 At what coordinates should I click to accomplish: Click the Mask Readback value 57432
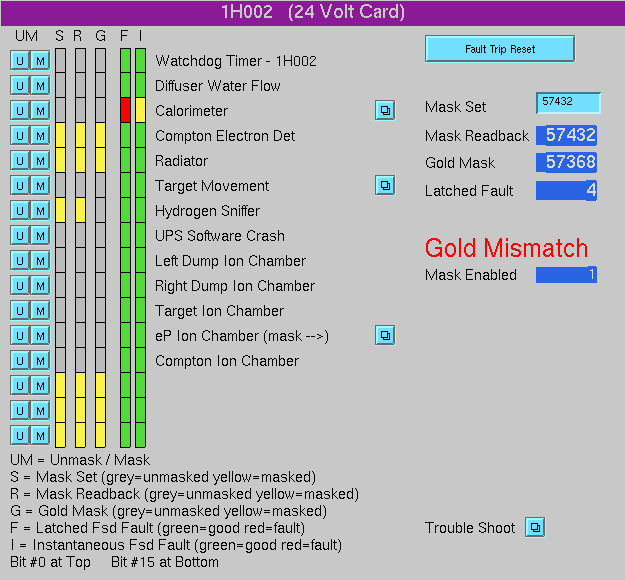(x=566, y=135)
